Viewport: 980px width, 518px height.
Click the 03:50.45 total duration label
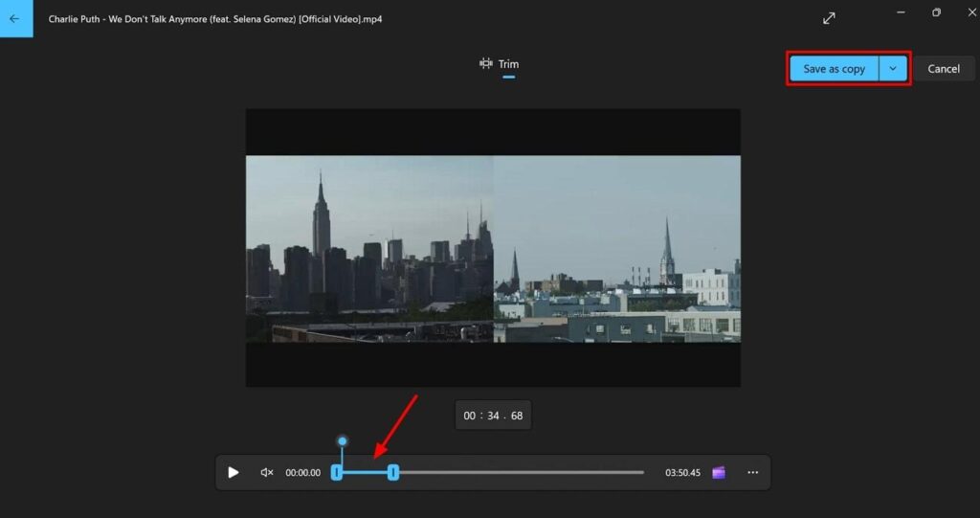click(x=682, y=473)
